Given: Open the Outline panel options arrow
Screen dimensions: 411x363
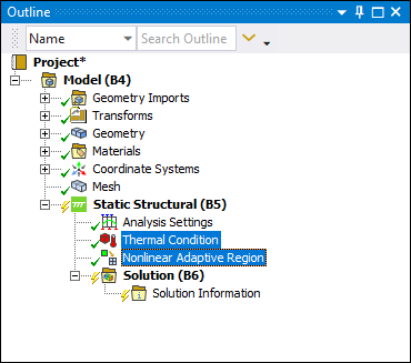Looking at the screenshot, I should [342, 13].
